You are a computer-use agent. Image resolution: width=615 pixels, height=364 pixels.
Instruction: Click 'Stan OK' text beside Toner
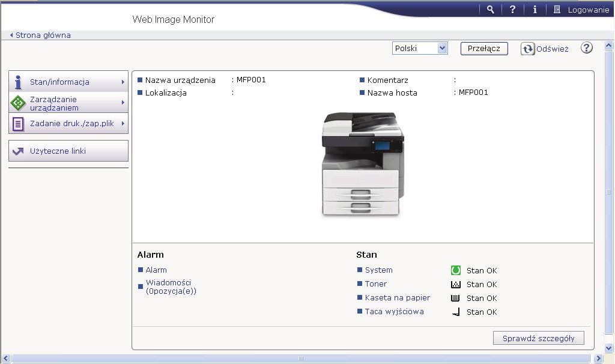coord(482,284)
